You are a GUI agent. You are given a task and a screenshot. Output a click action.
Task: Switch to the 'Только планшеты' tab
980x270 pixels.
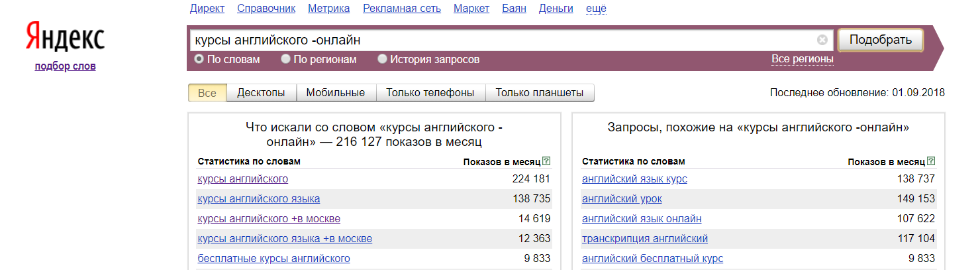(540, 93)
